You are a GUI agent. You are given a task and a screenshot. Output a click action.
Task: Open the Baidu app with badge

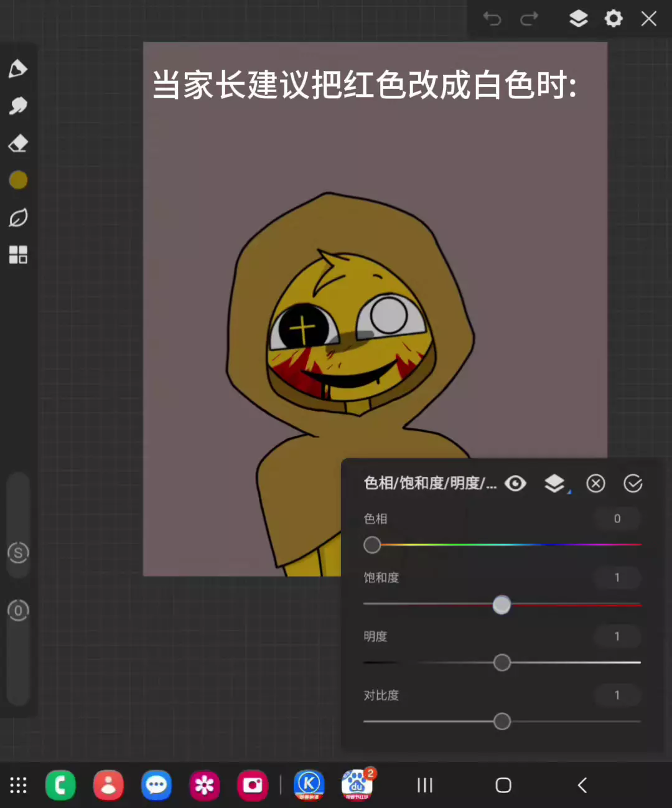pos(357,785)
